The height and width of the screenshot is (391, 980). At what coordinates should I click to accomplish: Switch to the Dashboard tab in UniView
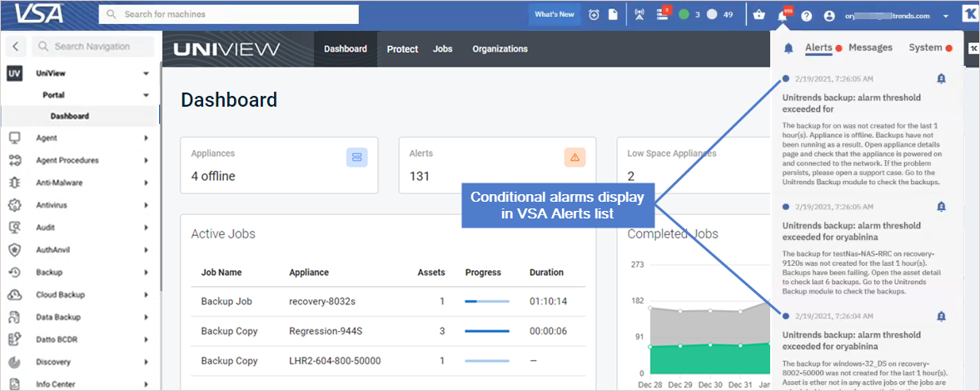coord(346,49)
